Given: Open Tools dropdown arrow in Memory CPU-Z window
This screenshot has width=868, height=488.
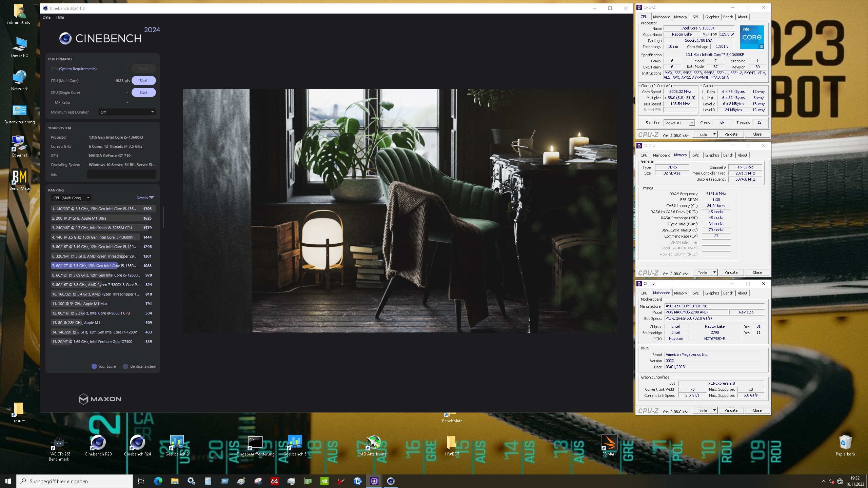Looking at the screenshot, I should click(x=714, y=272).
